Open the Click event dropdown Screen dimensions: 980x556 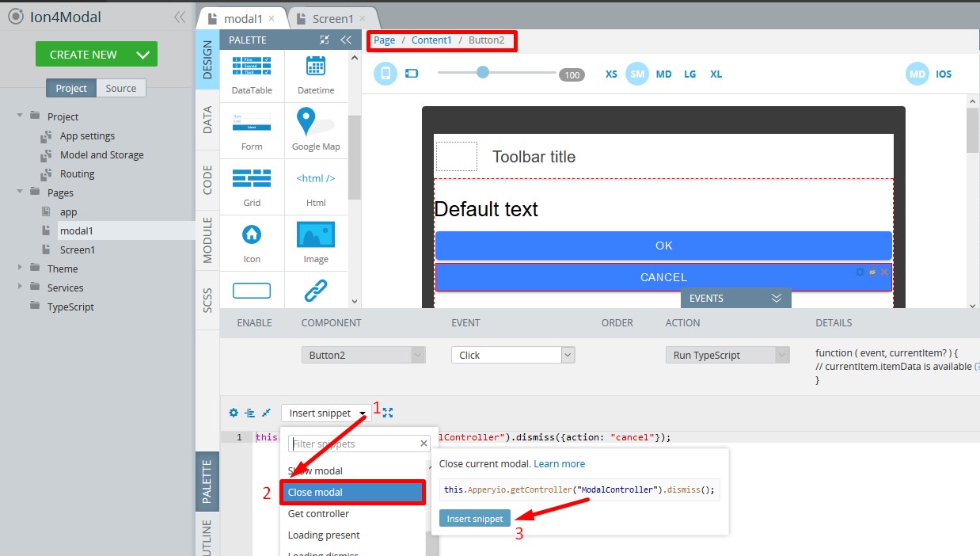coord(513,355)
